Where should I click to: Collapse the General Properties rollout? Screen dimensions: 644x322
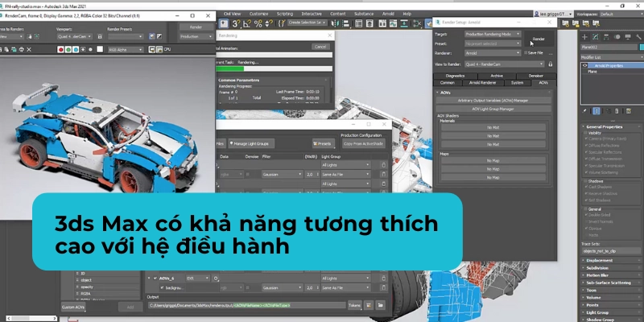coord(612,127)
